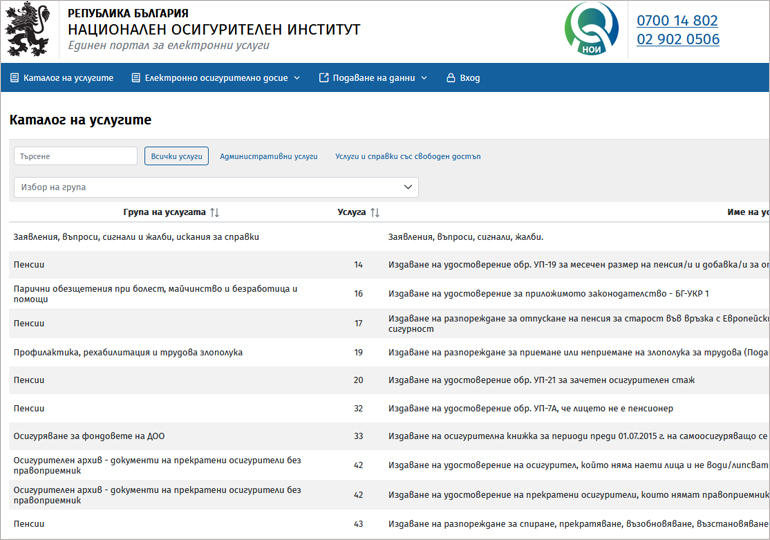Click the external-link icon beside Подаване на данни
The height and width of the screenshot is (540, 770).
click(x=323, y=78)
